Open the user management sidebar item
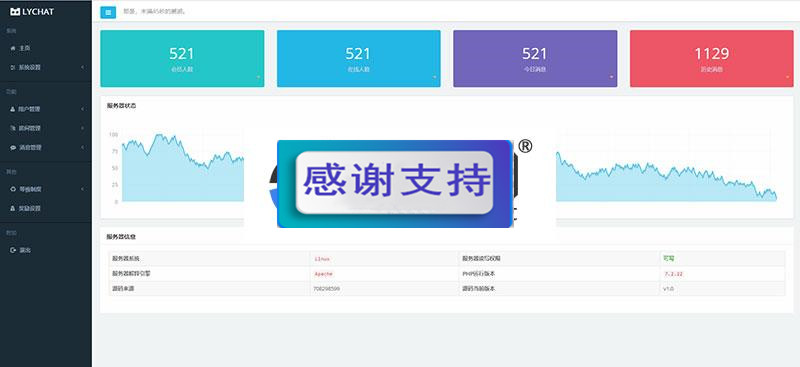Image resolution: width=800 pixels, height=367 pixels. tap(30, 109)
